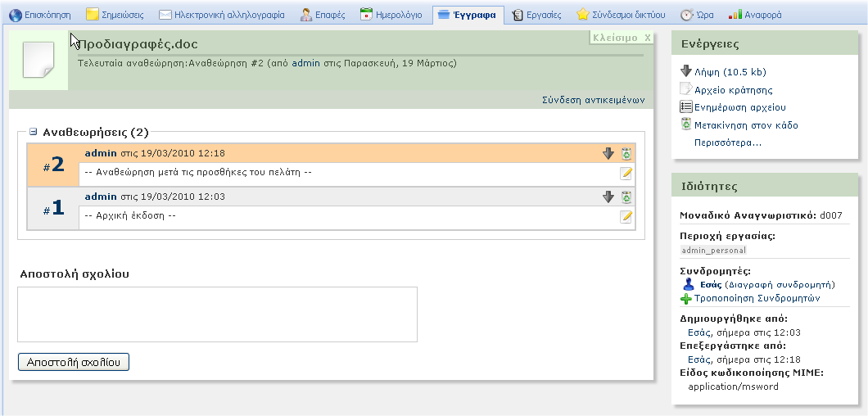Download revision #1 using the arrow icon
Viewport: 868px width, 416px height.
click(x=608, y=197)
